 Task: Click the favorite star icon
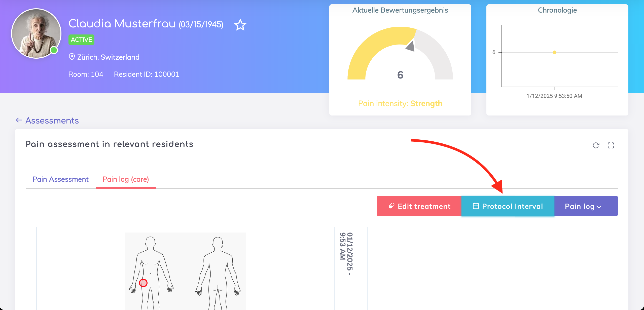(x=240, y=25)
